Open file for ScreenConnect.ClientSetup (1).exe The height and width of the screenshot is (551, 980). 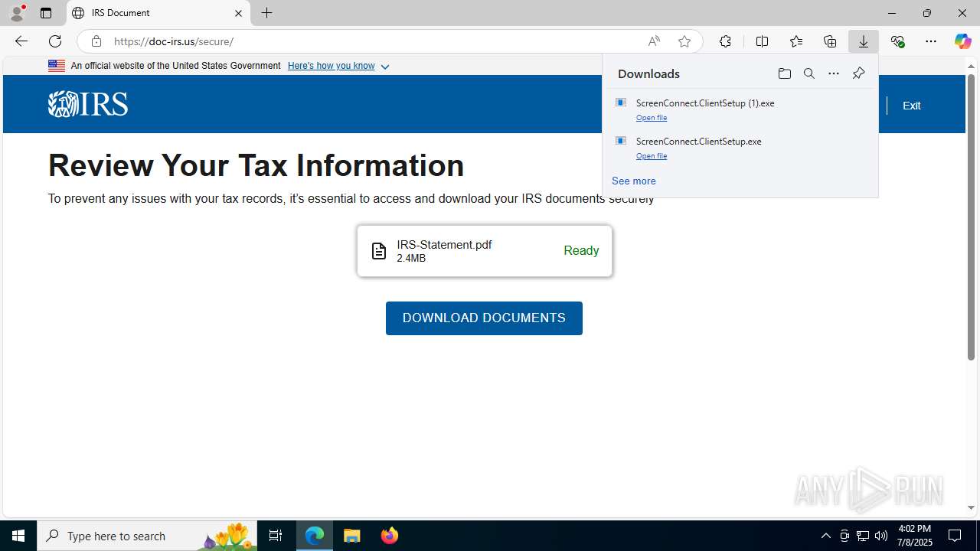[x=652, y=118]
